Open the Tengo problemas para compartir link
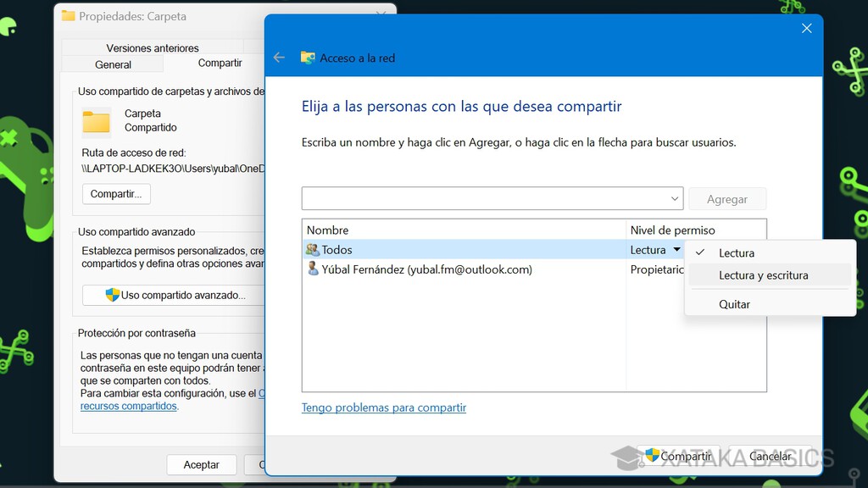868x488 pixels. (384, 408)
